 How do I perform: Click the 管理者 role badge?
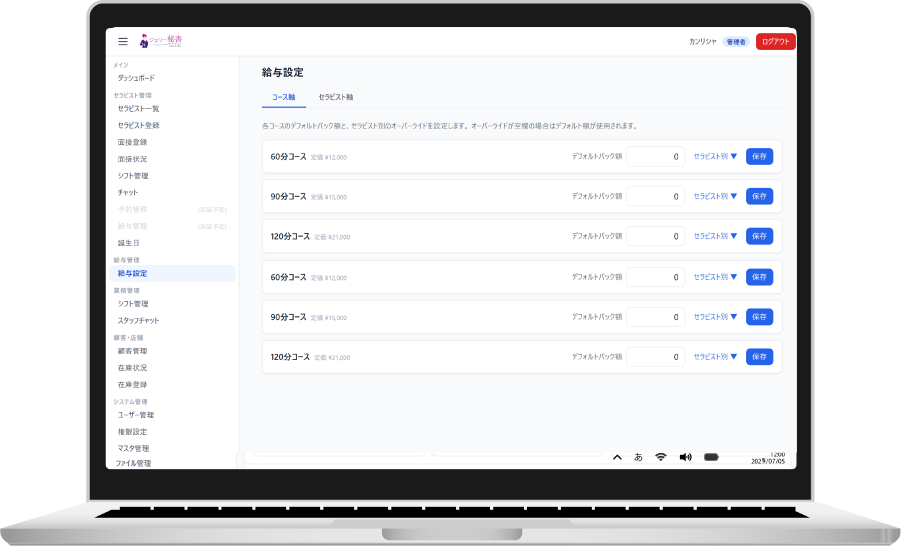coord(736,42)
